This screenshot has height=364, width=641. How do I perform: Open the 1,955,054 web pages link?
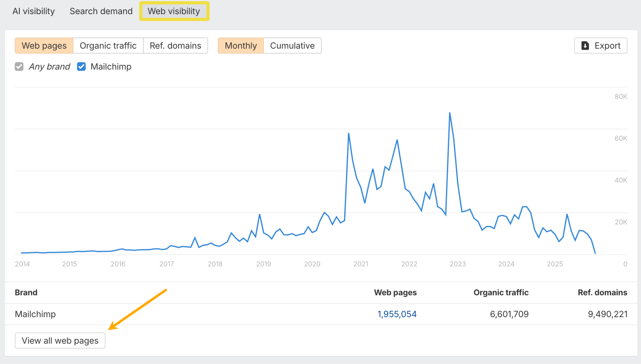[397, 314]
